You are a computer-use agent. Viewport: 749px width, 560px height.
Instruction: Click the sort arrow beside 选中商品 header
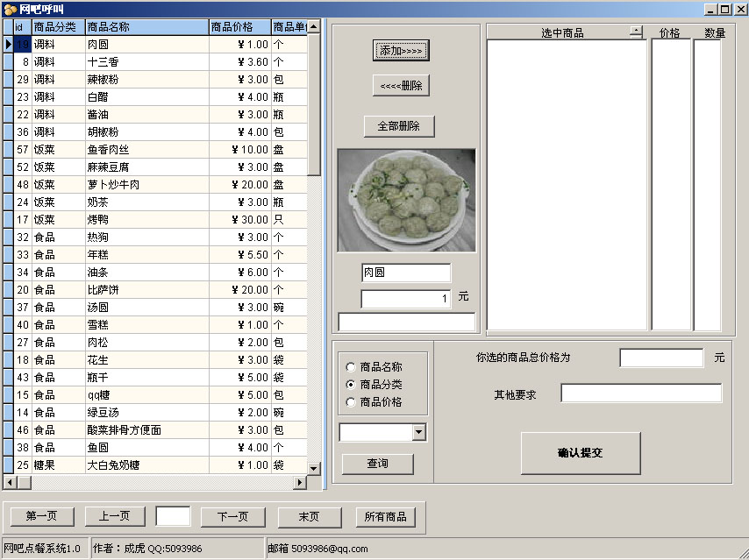[636, 32]
